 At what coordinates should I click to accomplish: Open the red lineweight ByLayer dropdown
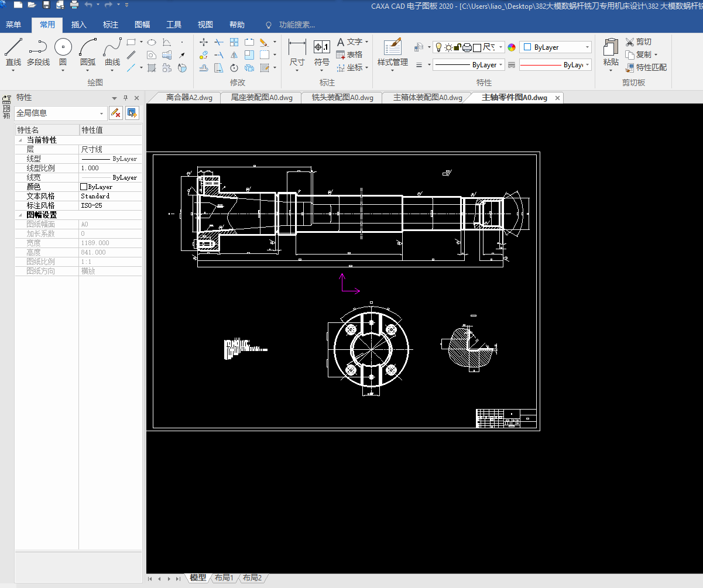click(x=555, y=65)
